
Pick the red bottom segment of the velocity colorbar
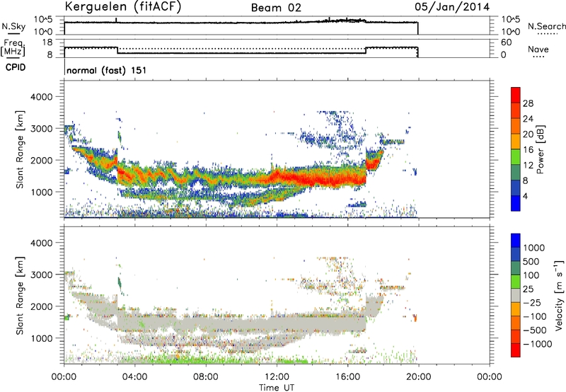tap(516, 350)
